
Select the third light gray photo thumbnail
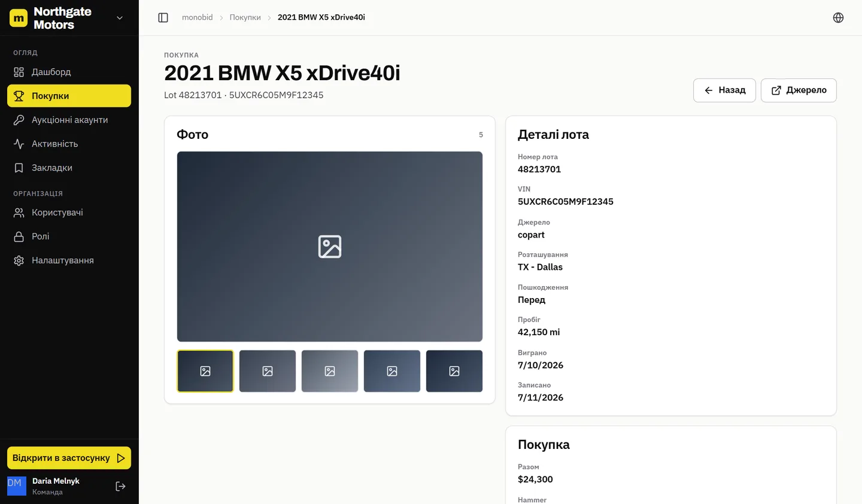330,371
